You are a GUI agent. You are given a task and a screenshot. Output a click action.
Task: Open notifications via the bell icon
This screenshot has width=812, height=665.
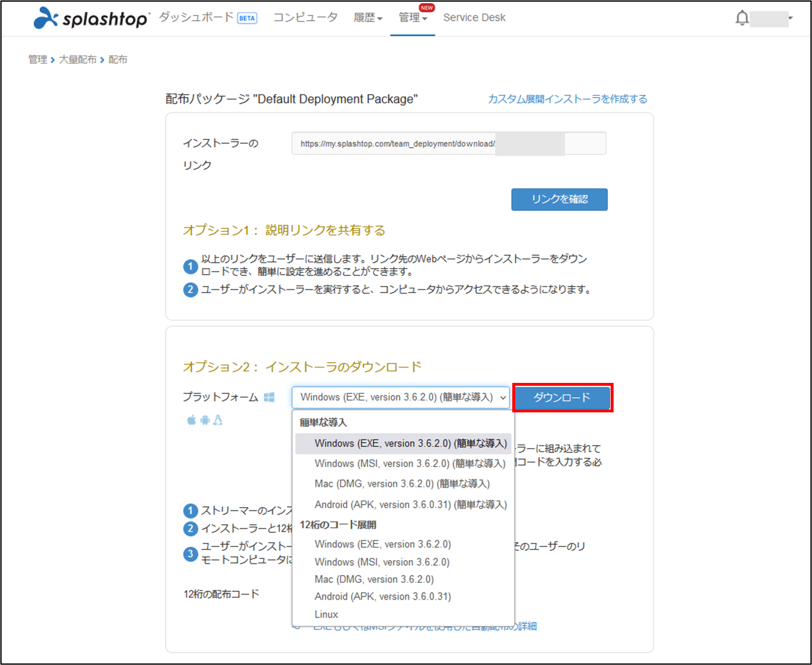coord(743,18)
